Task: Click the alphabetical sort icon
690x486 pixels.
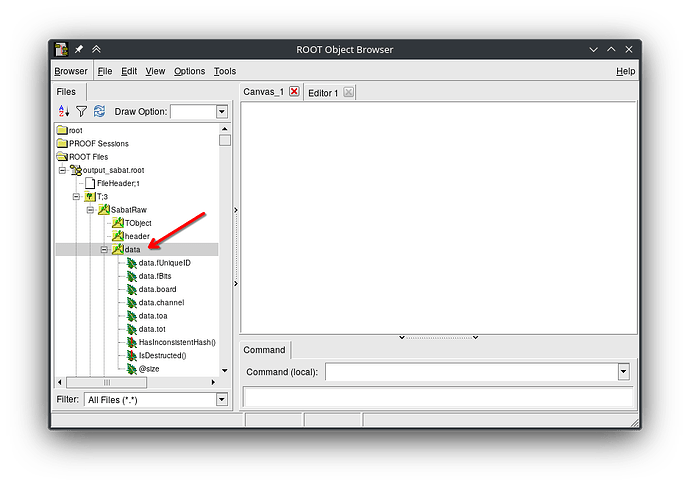Action: [63, 111]
